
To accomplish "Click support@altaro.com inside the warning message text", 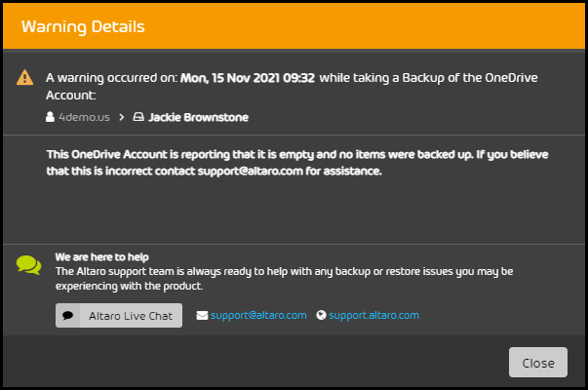I will pos(251,171).
